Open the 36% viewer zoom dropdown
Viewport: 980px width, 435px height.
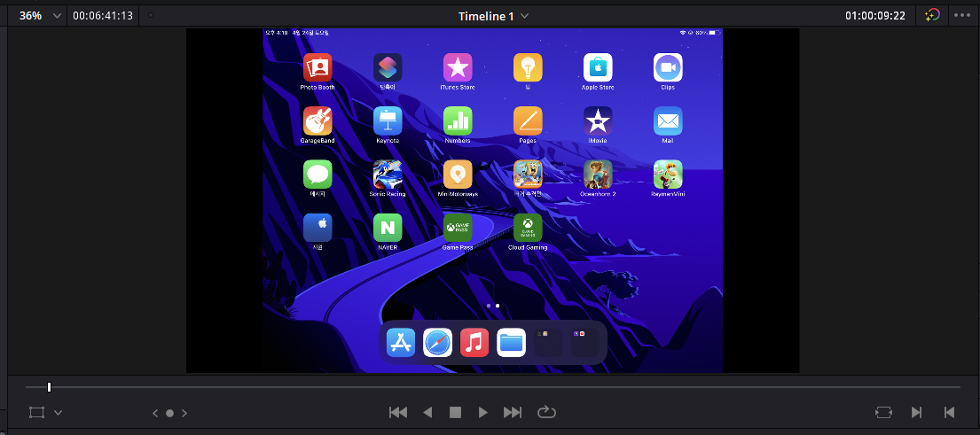click(x=40, y=16)
